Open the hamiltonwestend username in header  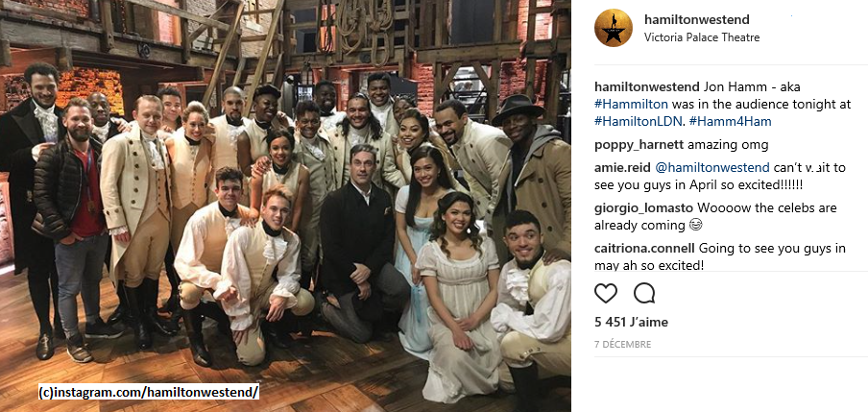697,19
